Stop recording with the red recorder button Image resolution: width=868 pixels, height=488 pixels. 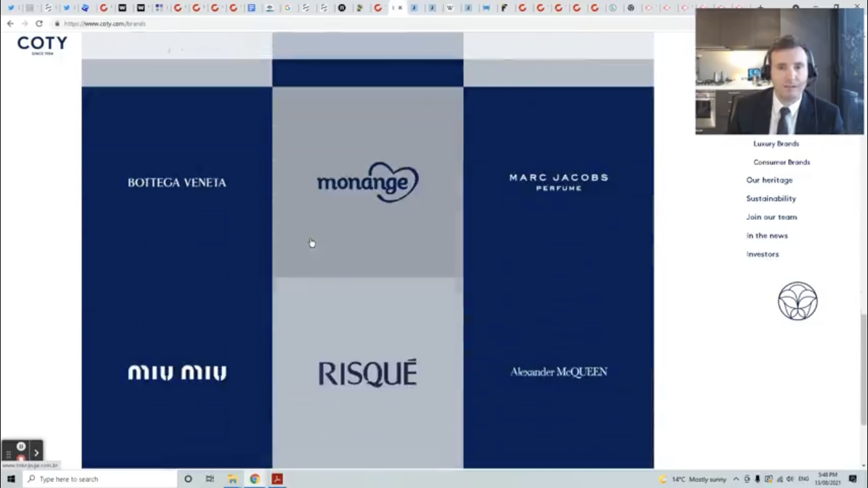tap(21, 458)
